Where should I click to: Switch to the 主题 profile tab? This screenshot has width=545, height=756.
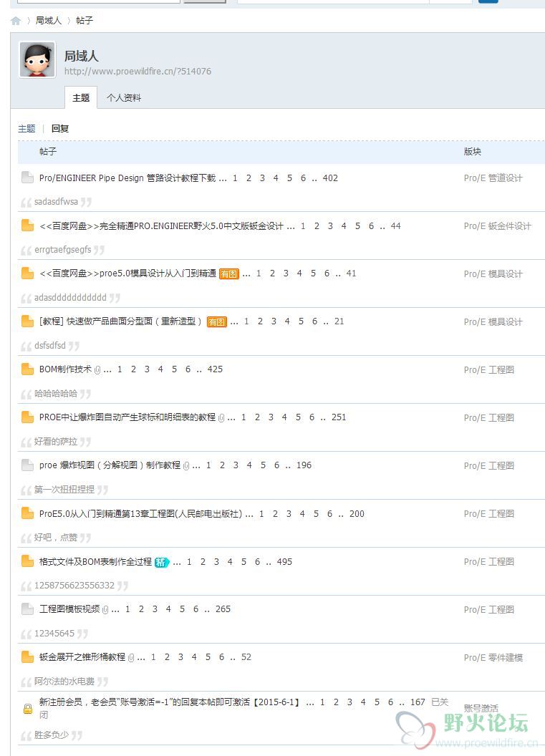click(x=81, y=98)
